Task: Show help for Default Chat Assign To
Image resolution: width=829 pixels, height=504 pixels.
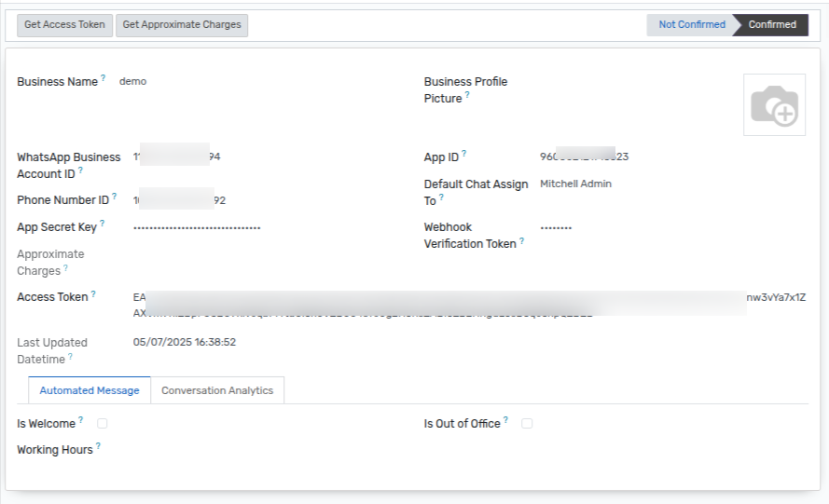Action: [441, 198]
